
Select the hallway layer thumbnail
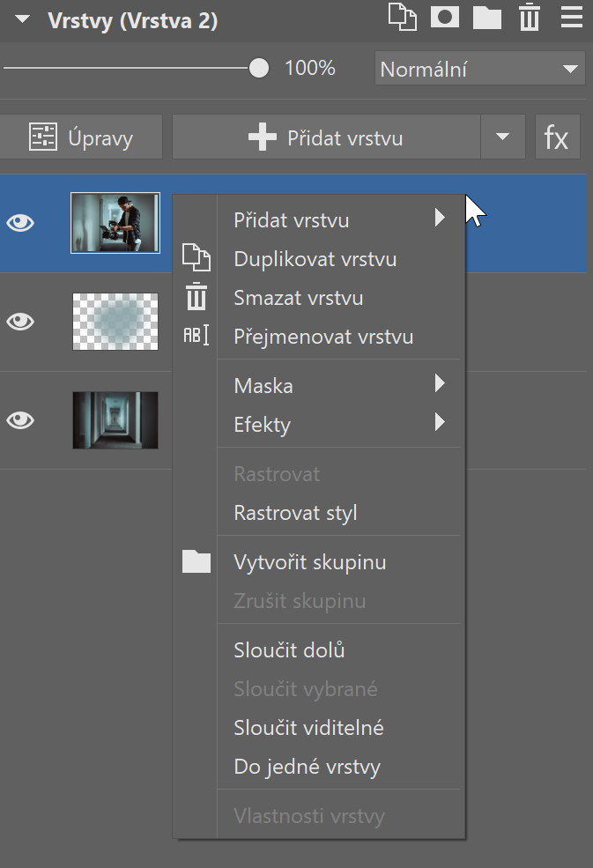(115, 420)
